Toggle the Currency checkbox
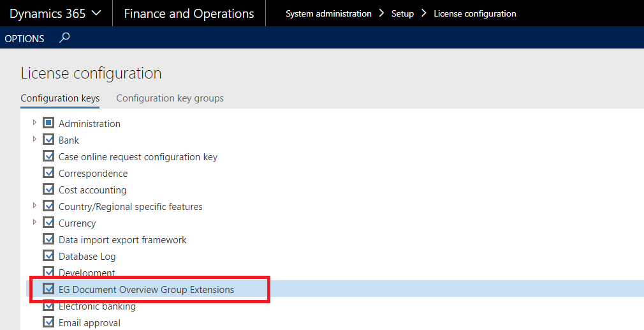644x330 pixels. 48,222
